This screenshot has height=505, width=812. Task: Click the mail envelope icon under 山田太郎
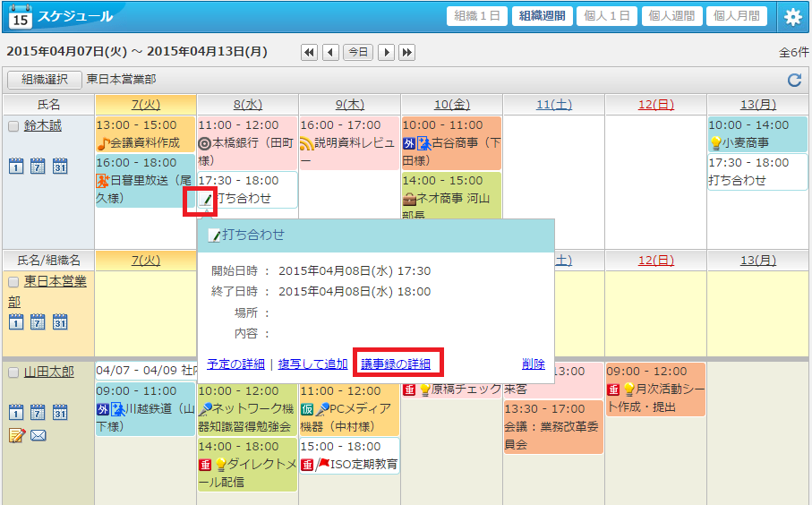click(x=38, y=436)
